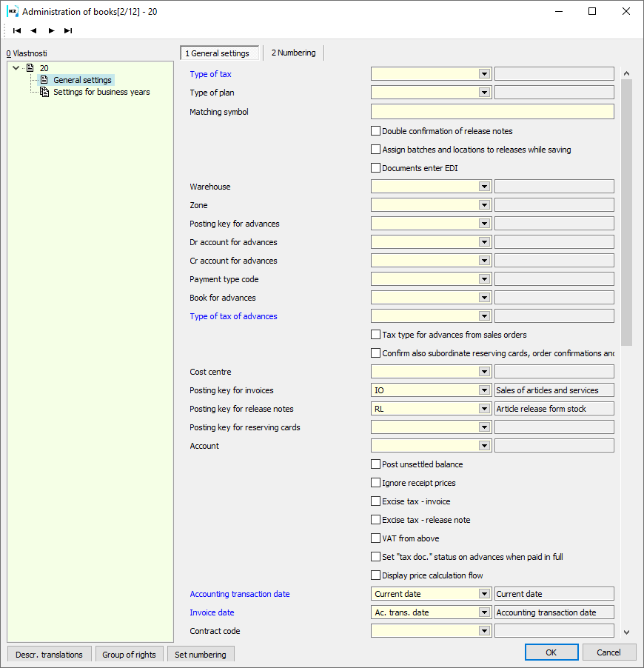644x668 pixels.
Task: Toggle Post unsettled balance checkbox
Action: [376, 464]
